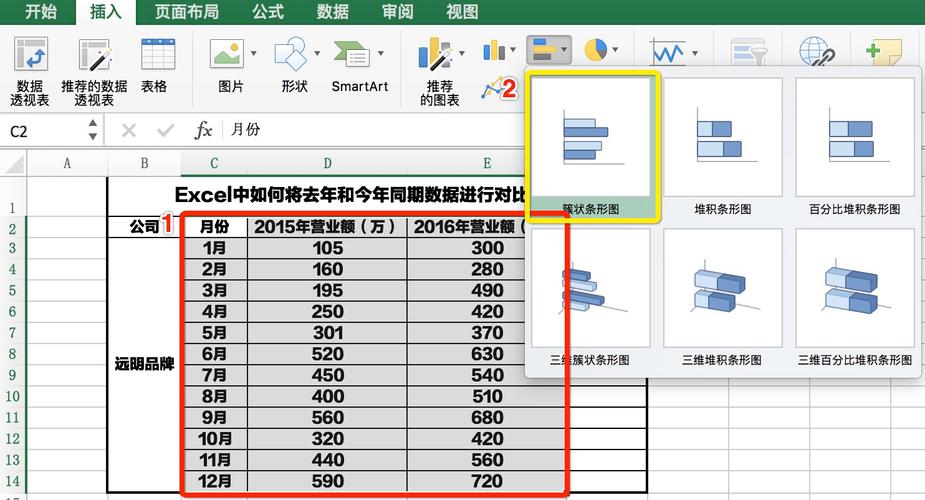
Task: Select column E header
Action: [x=487, y=163]
